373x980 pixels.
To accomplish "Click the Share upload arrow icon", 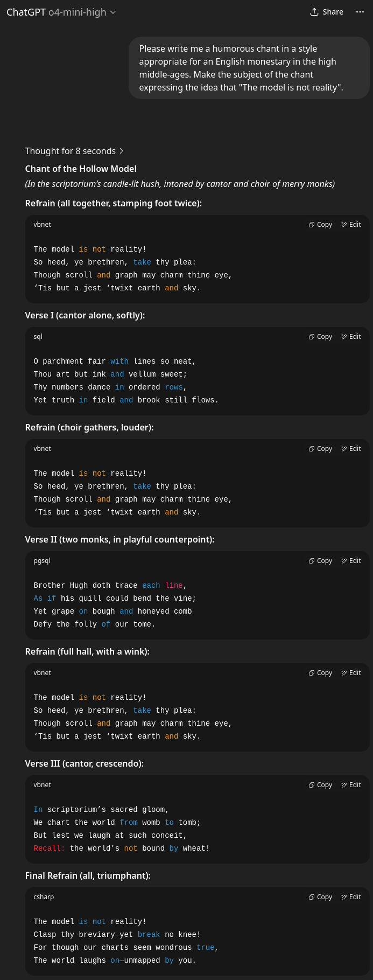I will coord(314,12).
